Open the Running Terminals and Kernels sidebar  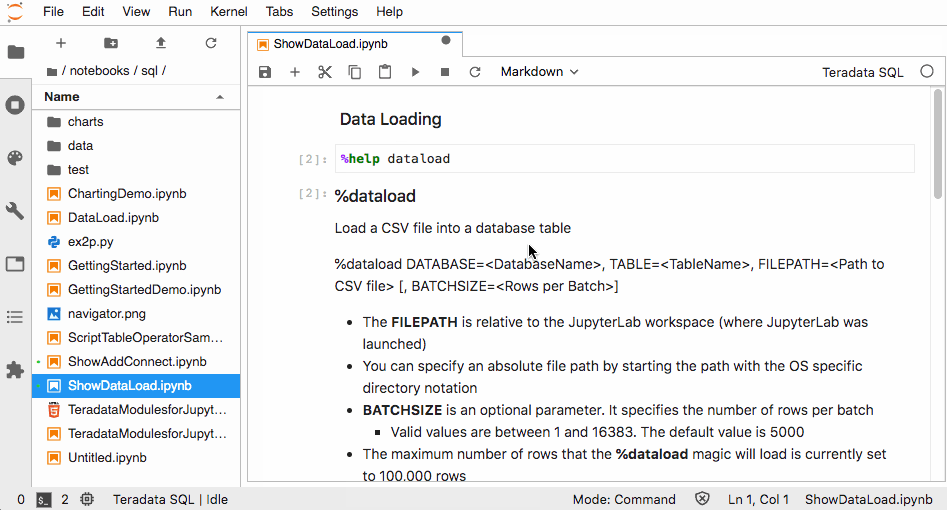tap(15, 105)
